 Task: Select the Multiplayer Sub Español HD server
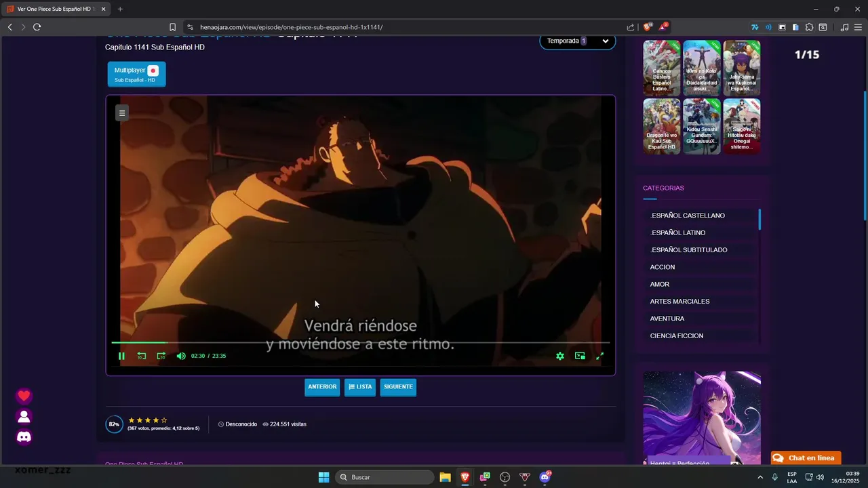136,75
